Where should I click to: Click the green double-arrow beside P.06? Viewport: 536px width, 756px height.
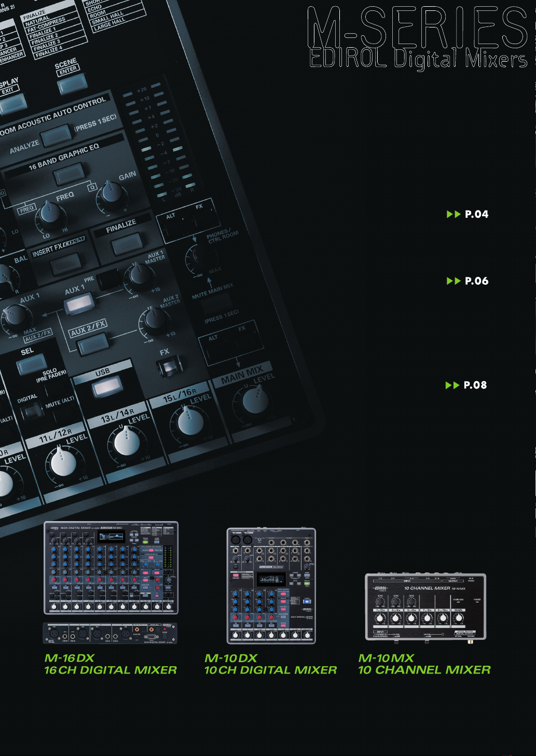pos(453,281)
